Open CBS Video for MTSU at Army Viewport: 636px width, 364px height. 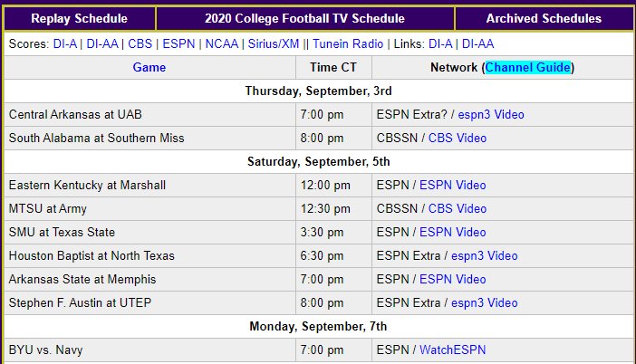[458, 209]
